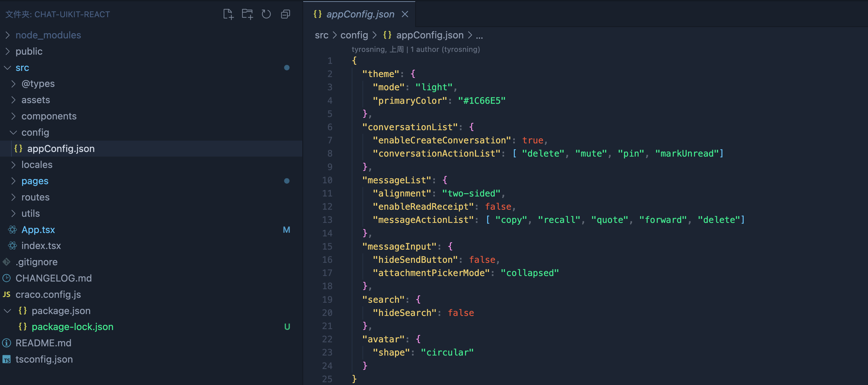Click the tyrosning author CodeLens annotation

pos(416,49)
